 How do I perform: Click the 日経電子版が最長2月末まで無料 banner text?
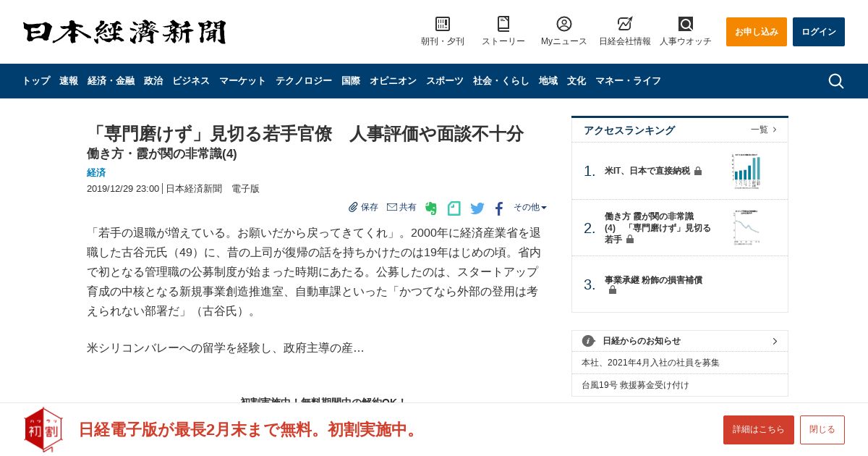point(250,429)
